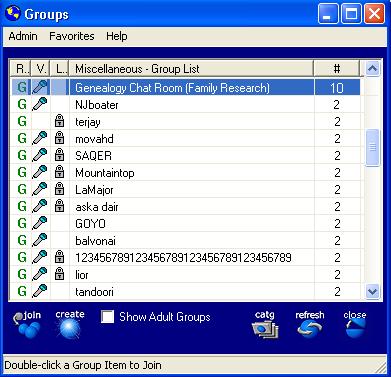Image resolution: width=391 pixels, height=377 pixels.
Task: Click member count 10 in Genealogy row
Action: tap(337, 88)
